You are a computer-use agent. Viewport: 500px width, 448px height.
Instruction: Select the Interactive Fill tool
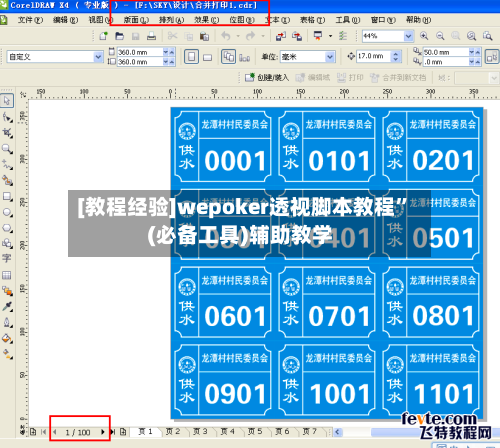pos(7,354)
